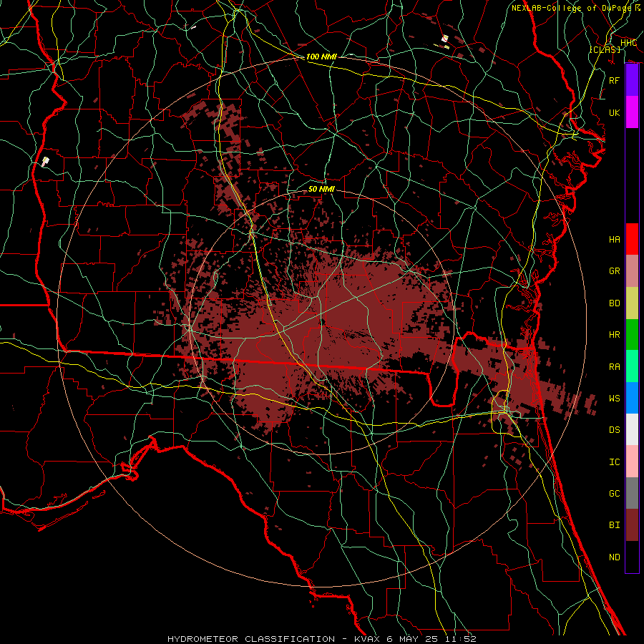Click the HR legend label
Screen dimensions: 644x644
click(x=614, y=334)
